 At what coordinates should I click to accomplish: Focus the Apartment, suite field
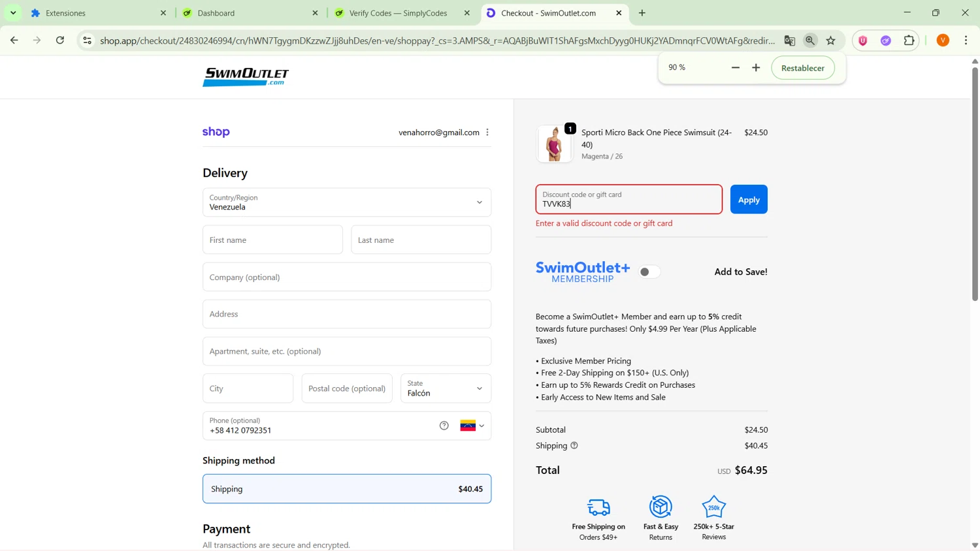(347, 351)
